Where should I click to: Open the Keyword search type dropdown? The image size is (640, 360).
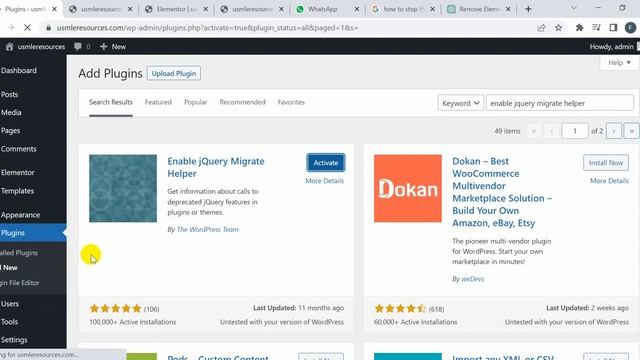pos(460,103)
